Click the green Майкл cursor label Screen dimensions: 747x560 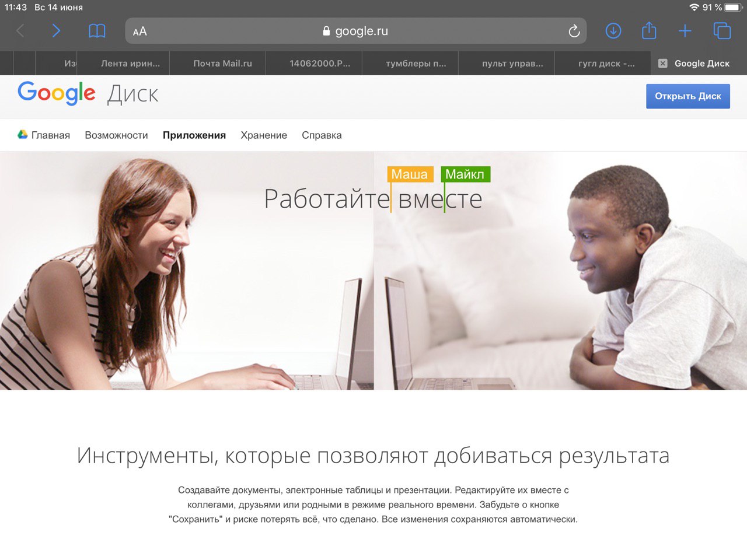[466, 174]
